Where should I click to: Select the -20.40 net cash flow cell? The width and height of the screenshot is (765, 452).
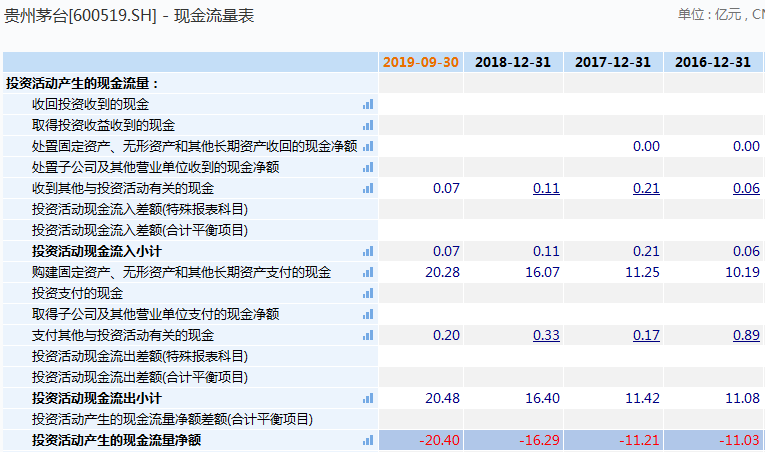(x=440, y=440)
